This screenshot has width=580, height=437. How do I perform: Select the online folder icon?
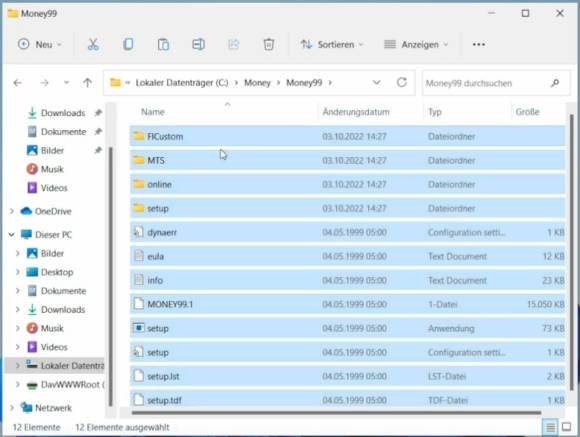(139, 184)
